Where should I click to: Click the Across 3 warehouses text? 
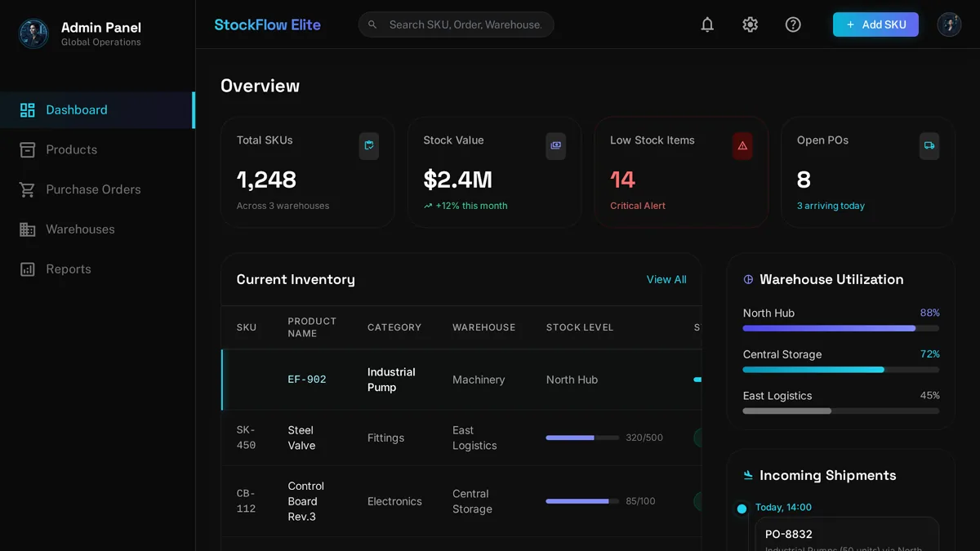(283, 206)
